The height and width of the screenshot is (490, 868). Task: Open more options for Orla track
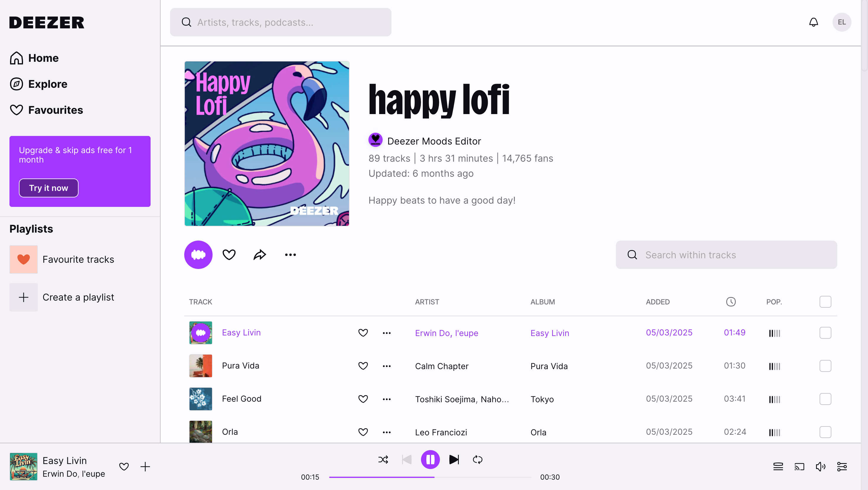(x=386, y=432)
